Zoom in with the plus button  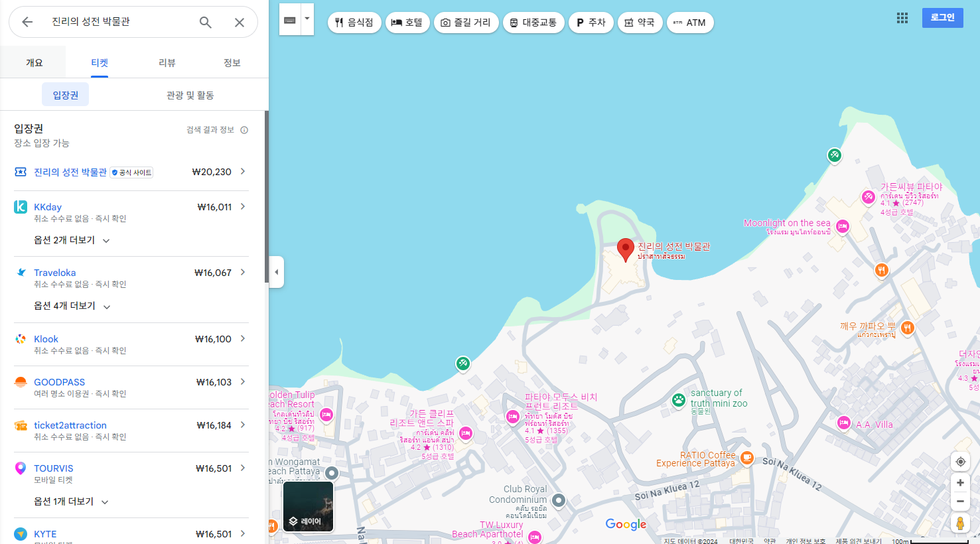960,483
